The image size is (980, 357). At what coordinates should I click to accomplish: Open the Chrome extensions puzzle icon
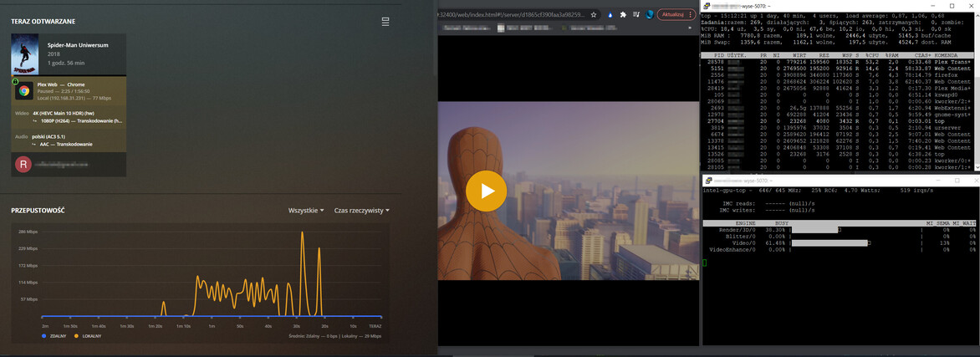pos(623,15)
